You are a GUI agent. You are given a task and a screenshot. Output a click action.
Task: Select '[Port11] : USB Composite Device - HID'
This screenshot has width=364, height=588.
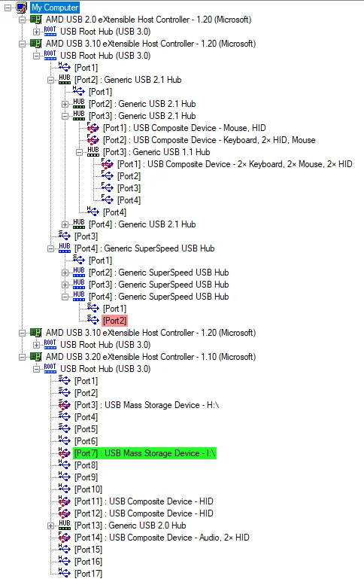pyautogui.click(x=144, y=501)
